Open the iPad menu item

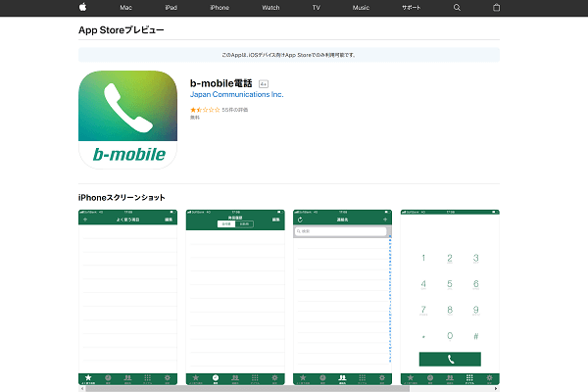(171, 8)
